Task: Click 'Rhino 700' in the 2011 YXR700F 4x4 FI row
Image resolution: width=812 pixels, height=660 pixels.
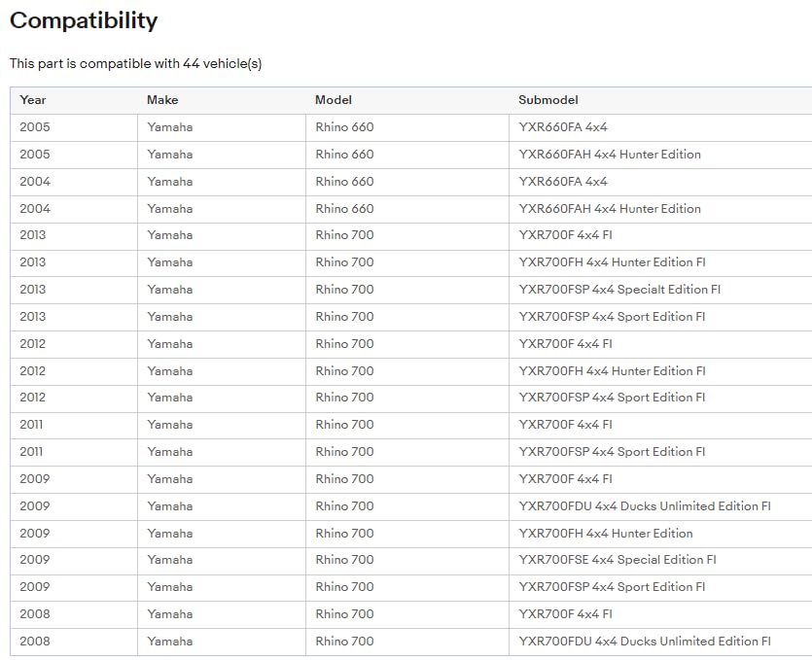Action: coord(344,425)
